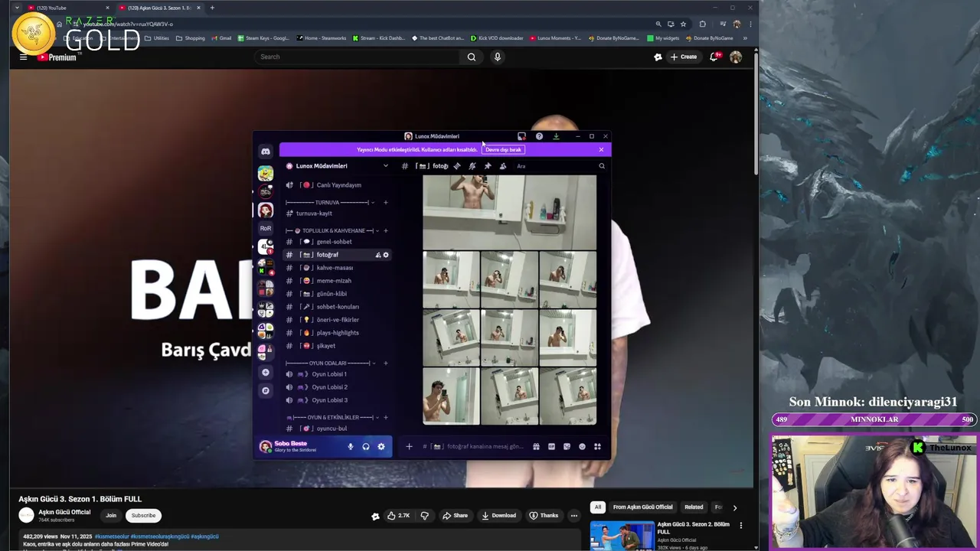Screen dimensions: 980x551
Task: Collapse the OYUN & ETKİNLİKLER category
Action: point(333,418)
